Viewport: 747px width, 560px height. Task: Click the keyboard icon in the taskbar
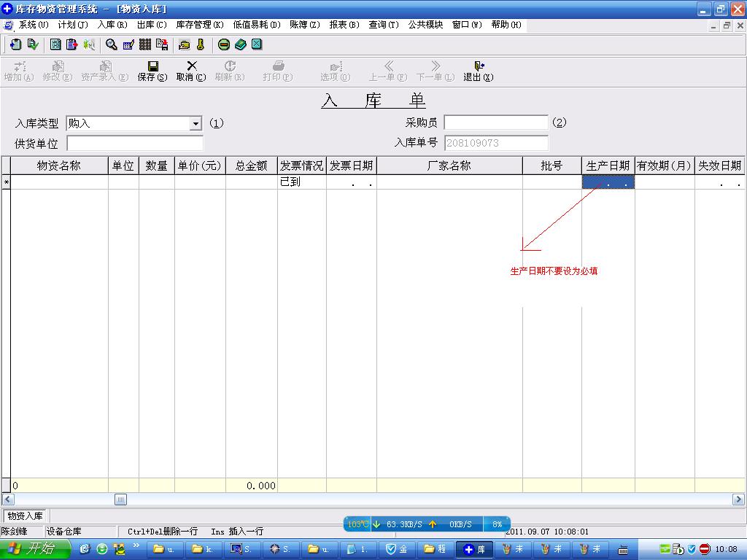pyautogui.click(x=623, y=550)
